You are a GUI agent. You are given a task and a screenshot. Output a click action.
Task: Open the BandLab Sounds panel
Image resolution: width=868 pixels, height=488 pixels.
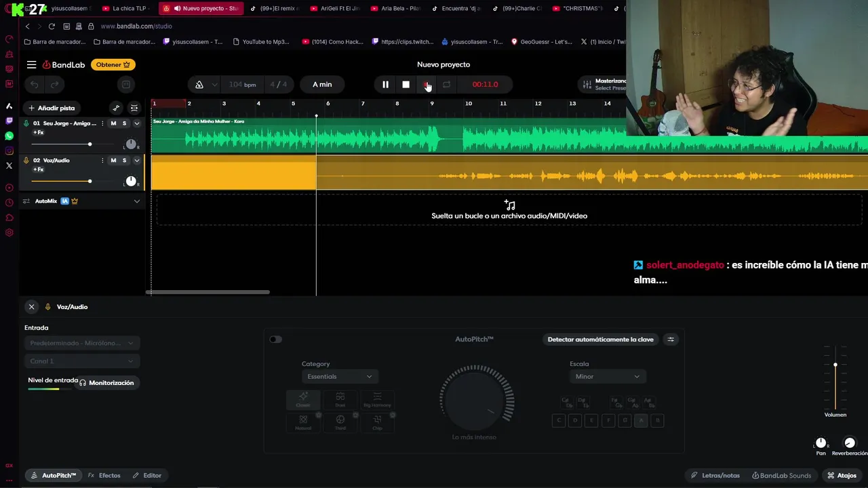click(781, 476)
